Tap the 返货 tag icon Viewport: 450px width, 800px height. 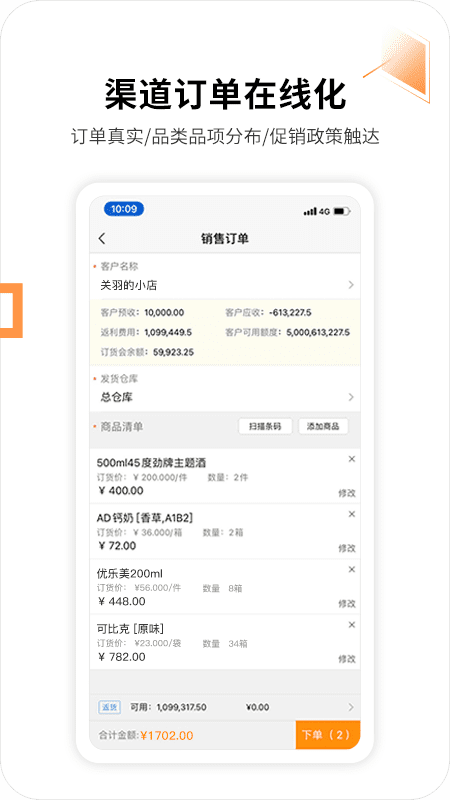[x=109, y=707]
